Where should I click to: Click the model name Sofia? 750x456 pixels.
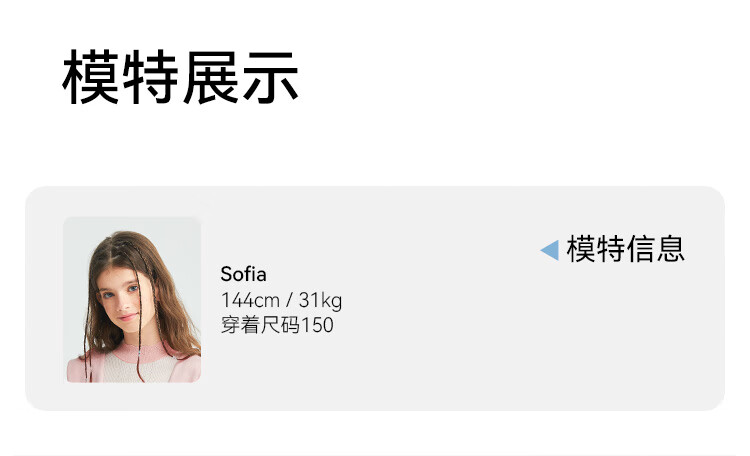tap(243, 274)
